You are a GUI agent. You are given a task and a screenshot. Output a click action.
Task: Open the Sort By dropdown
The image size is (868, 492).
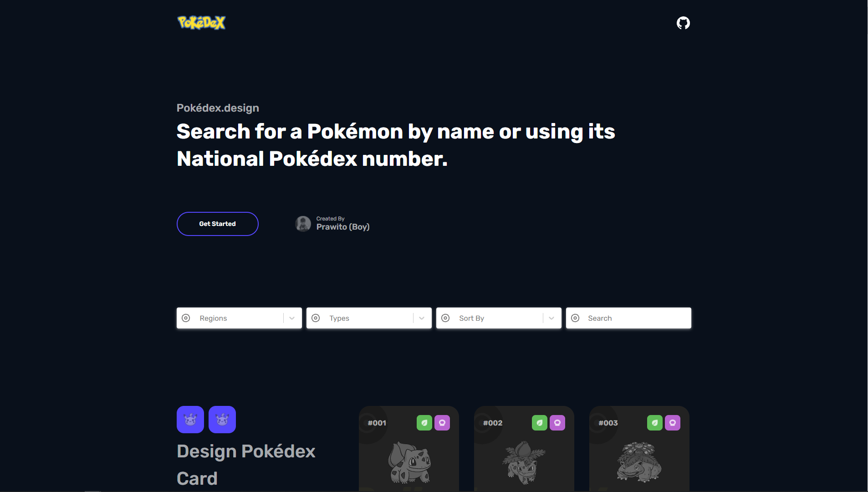pos(551,318)
